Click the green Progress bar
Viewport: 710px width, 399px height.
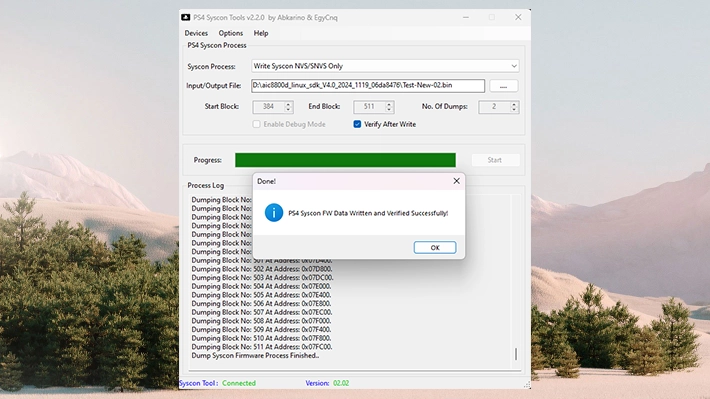click(345, 160)
